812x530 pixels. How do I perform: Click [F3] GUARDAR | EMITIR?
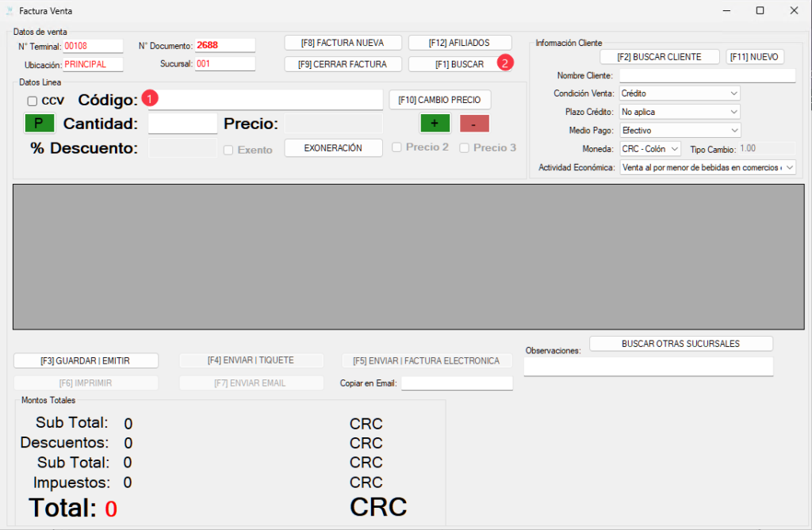point(86,360)
